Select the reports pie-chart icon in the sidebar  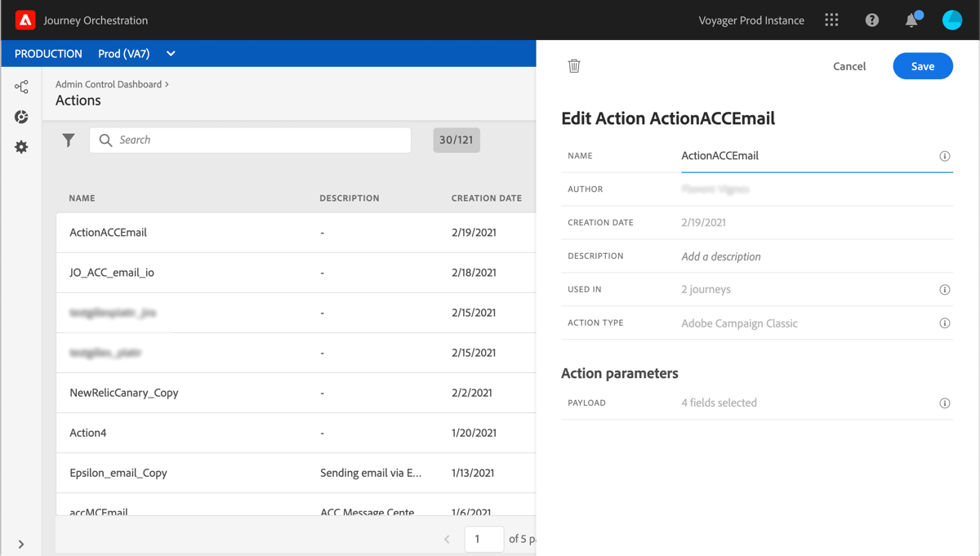click(x=21, y=117)
